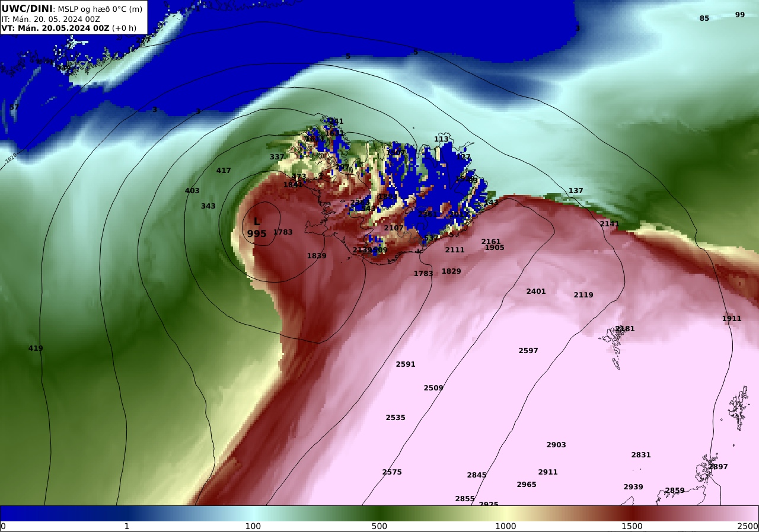Click the L low-pressure center marker
759x532 pixels.
257,222
